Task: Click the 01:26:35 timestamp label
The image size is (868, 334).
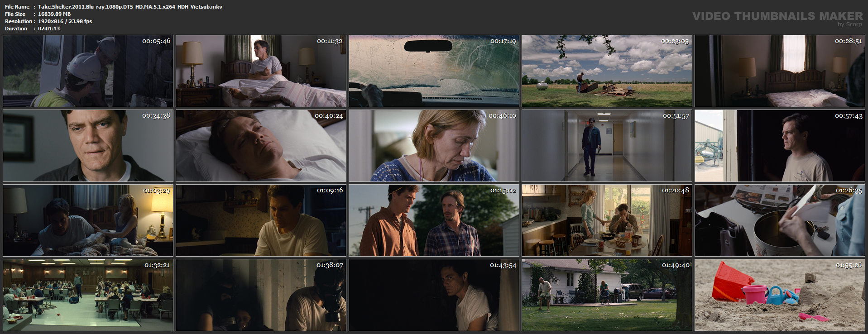Action: coord(849,191)
